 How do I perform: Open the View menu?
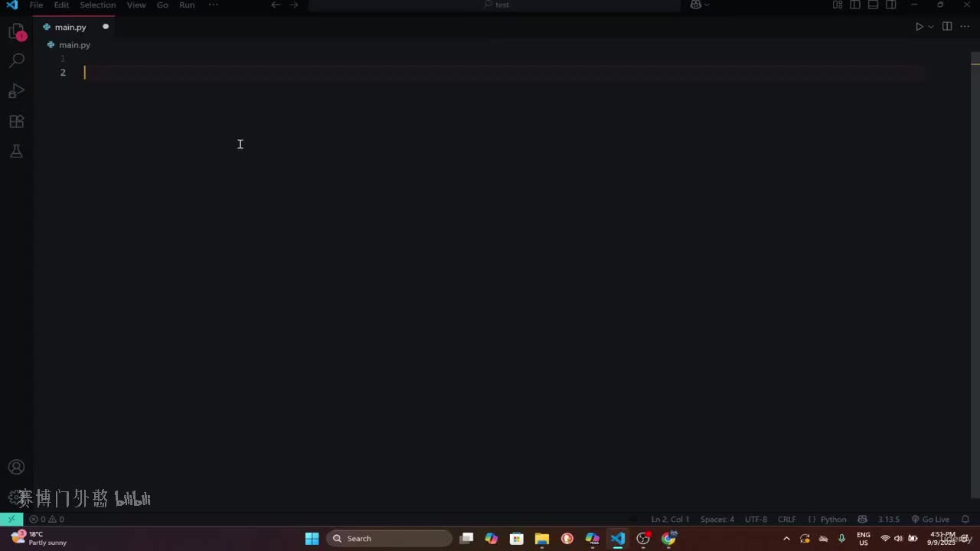click(x=136, y=5)
